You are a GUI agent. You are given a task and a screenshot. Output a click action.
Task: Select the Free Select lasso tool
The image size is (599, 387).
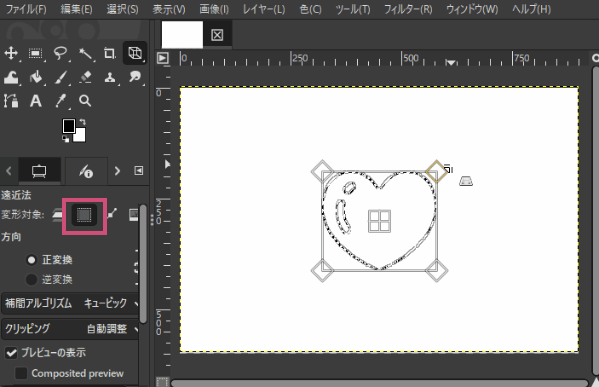pos(60,53)
